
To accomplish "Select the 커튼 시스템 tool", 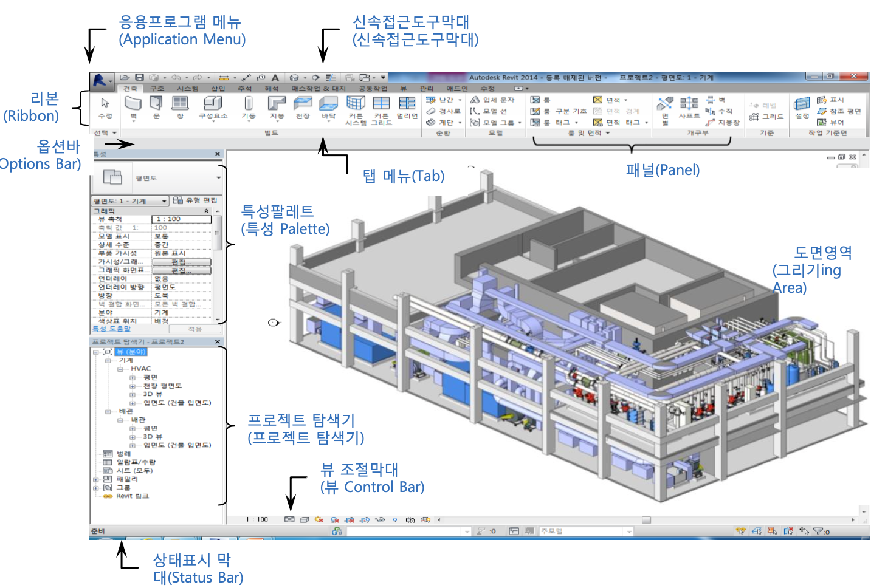I will point(356,111).
